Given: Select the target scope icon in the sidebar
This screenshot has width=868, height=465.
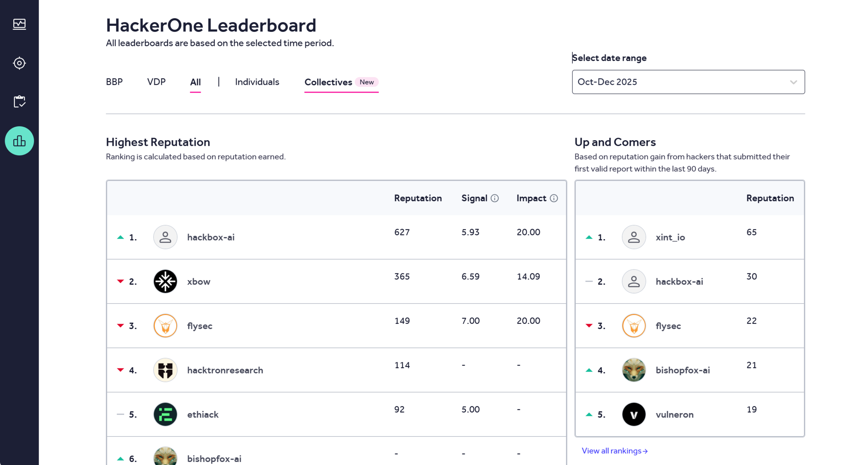Looking at the screenshot, I should click(19, 63).
